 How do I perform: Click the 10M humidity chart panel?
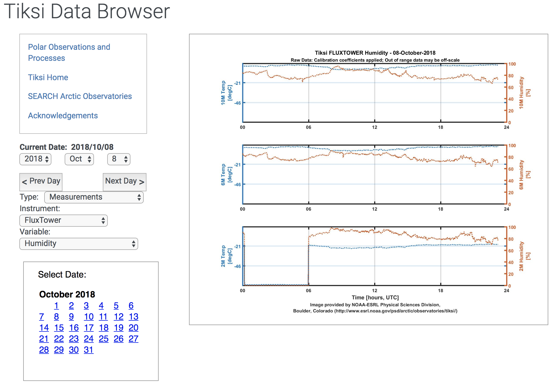[374, 93]
